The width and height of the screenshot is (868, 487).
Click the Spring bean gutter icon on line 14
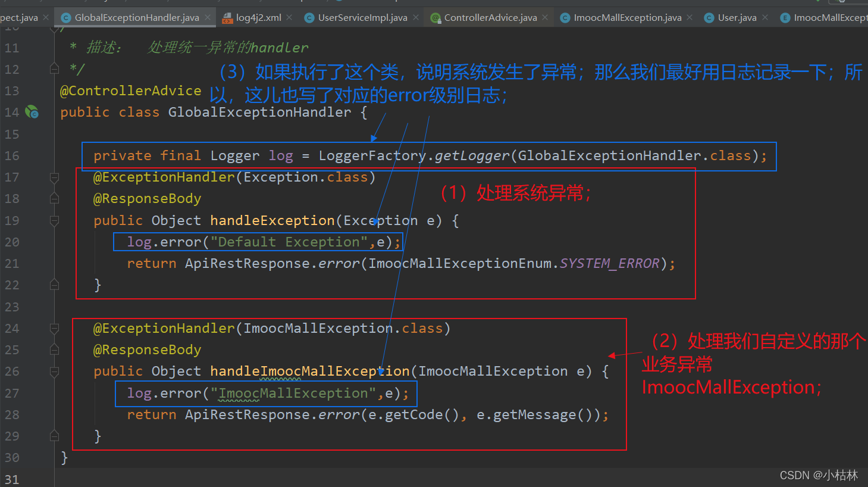coord(33,111)
